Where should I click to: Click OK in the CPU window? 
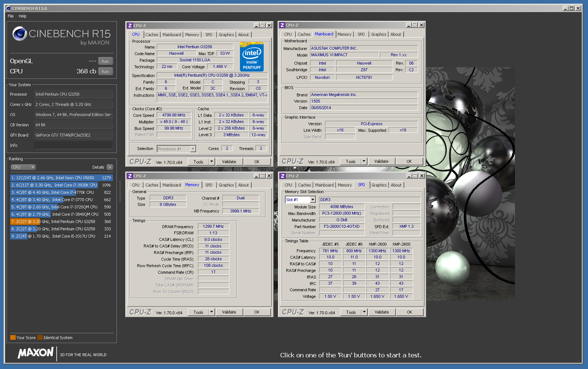[x=257, y=162]
